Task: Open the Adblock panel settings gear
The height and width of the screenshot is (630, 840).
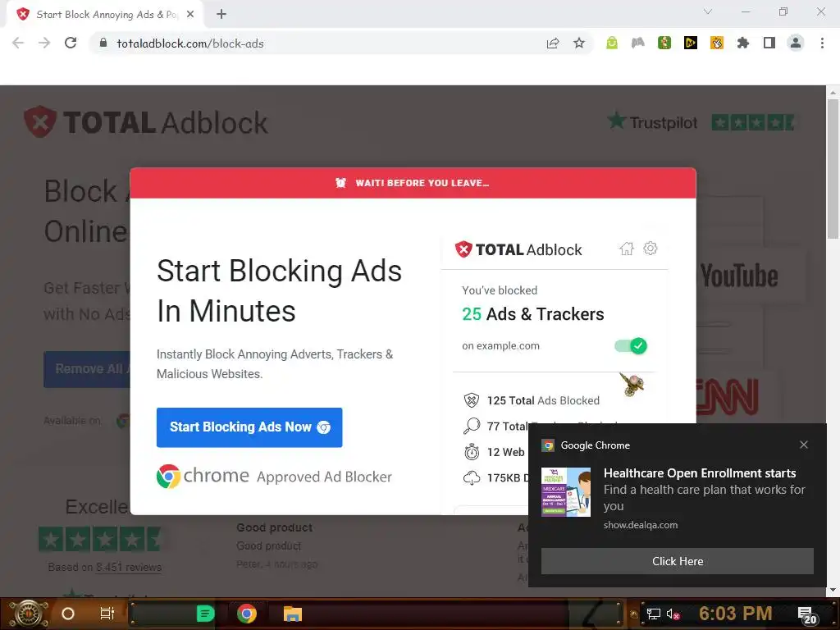Action: [651, 248]
